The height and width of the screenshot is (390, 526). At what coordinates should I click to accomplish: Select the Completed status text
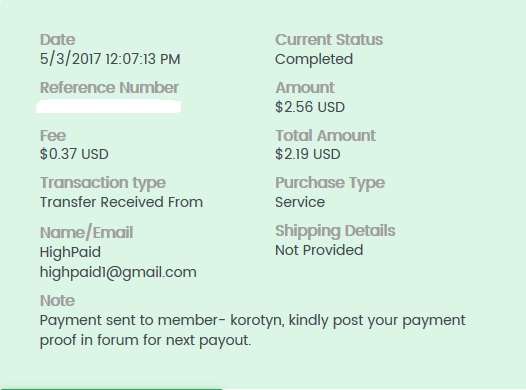[314, 60]
